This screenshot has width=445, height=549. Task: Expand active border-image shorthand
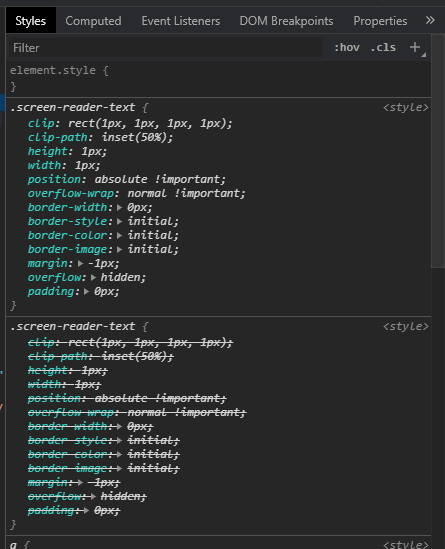(119, 249)
